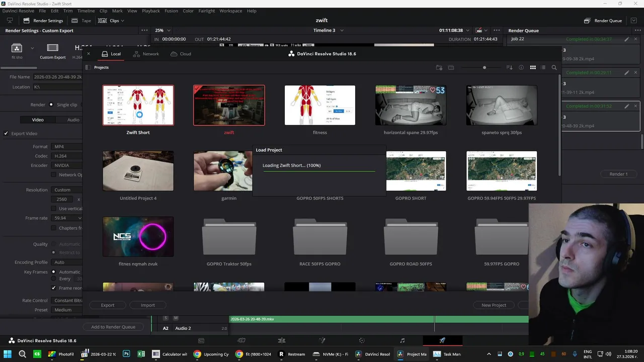Go to the Edit page icon
This screenshot has width=644, height=362.
282,340
